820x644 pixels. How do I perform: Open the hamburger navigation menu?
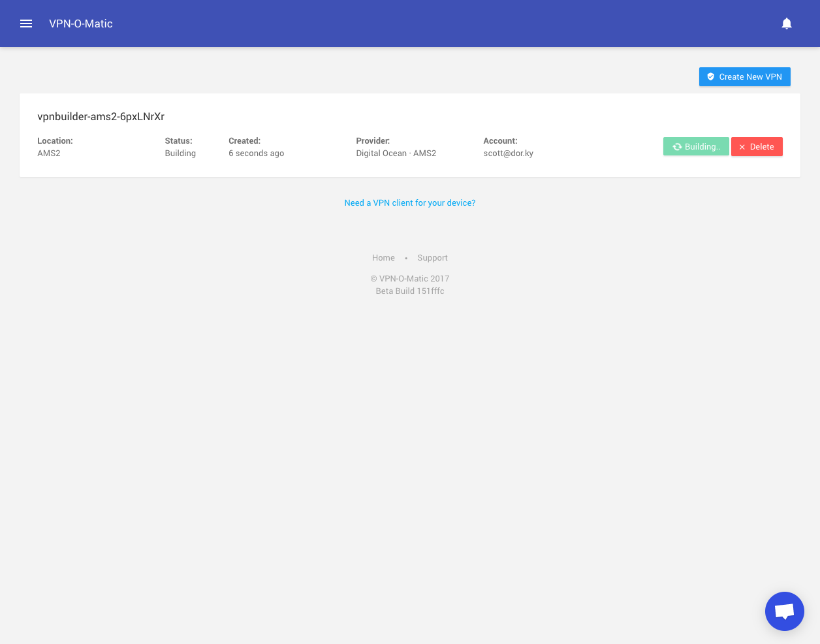coord(26,24)
